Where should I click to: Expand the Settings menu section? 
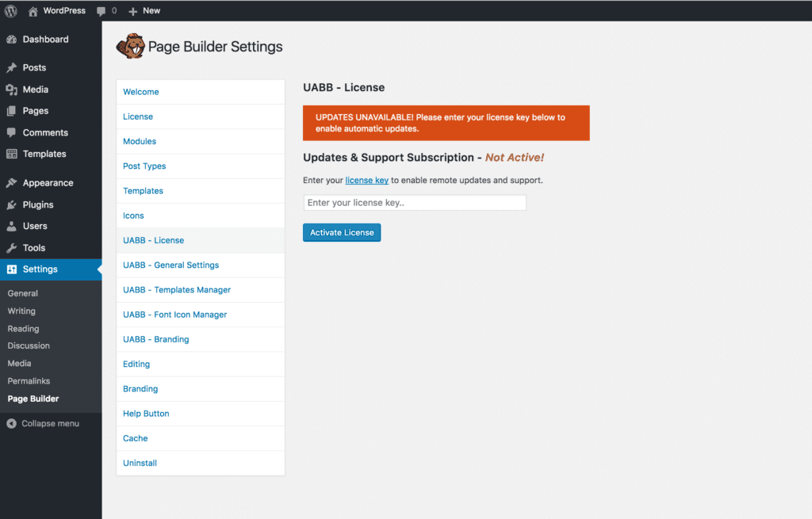click(x=40, y=269)
